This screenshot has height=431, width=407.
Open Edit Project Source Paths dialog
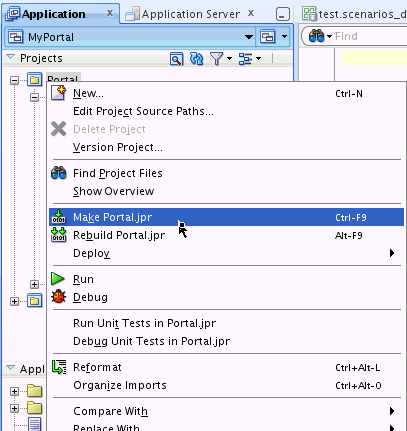click(x=226, y=111)
